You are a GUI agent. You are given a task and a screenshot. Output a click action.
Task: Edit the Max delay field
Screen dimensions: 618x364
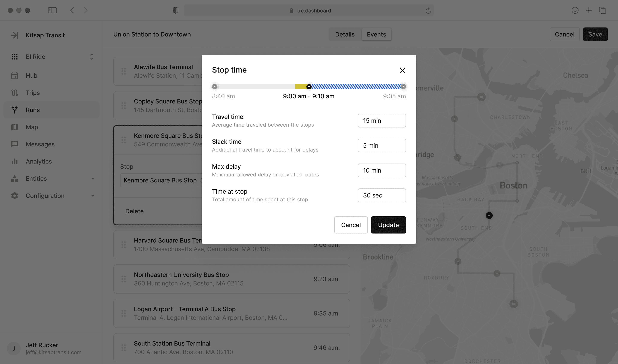382,170
